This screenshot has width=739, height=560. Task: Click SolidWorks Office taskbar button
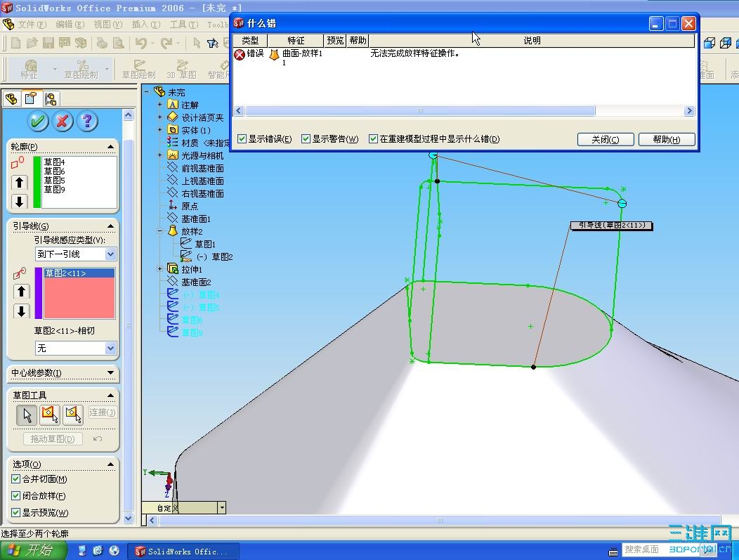pyautogui.click(x=184, y=551)
